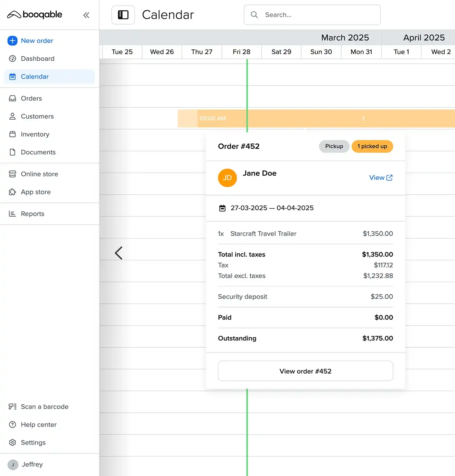This screenshot has height=476, width=455.
Task: Click Scan a barcode icon
Action: pos(12,407)
